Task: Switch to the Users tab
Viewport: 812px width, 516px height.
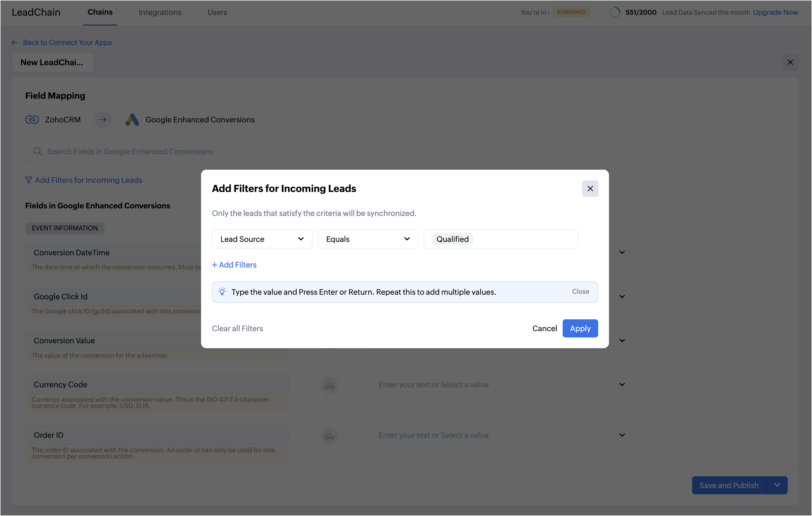Action: 217,12
